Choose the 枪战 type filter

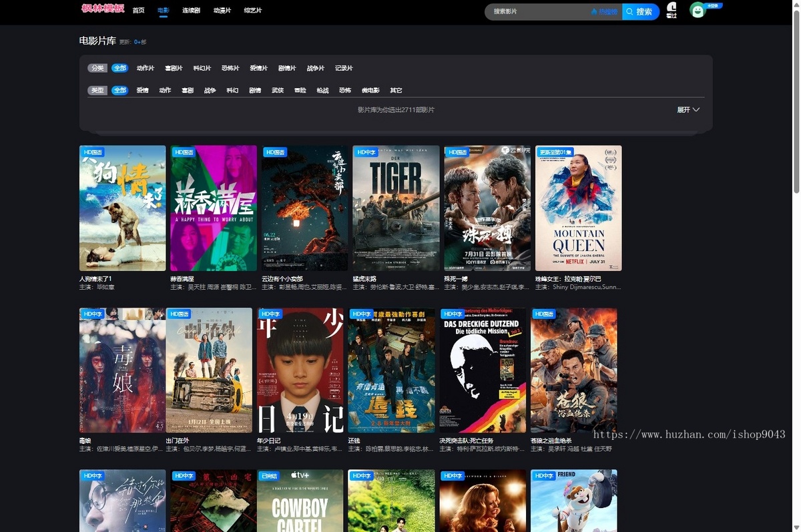322,90
